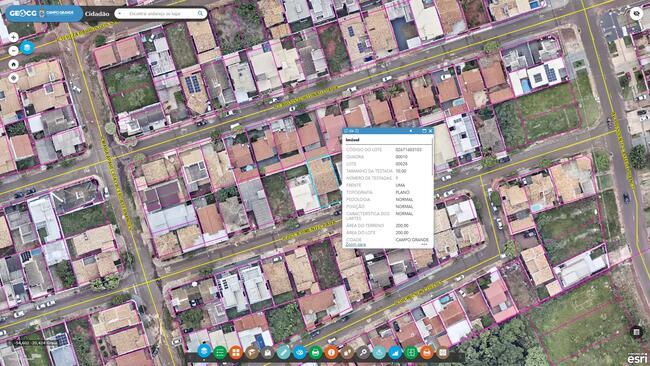Click the GEOCG Campo Grande logo
The height and width of the screenshot is (366, 650).
43,14
